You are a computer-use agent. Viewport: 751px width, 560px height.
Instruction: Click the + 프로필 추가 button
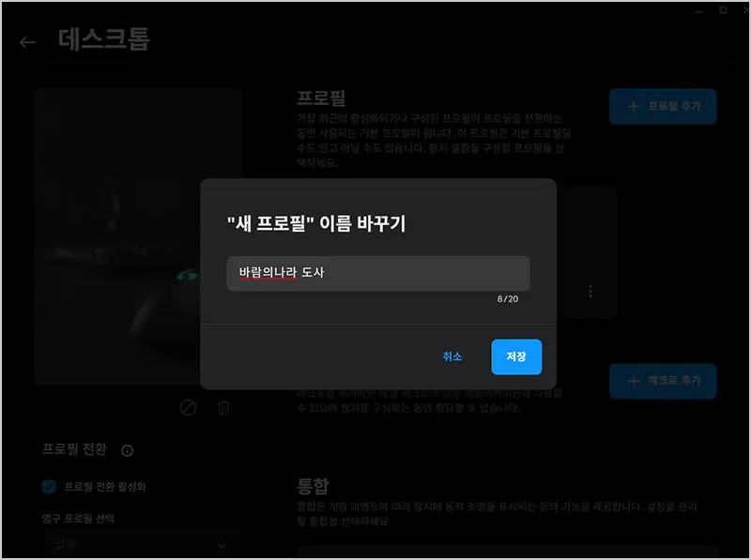662,107
